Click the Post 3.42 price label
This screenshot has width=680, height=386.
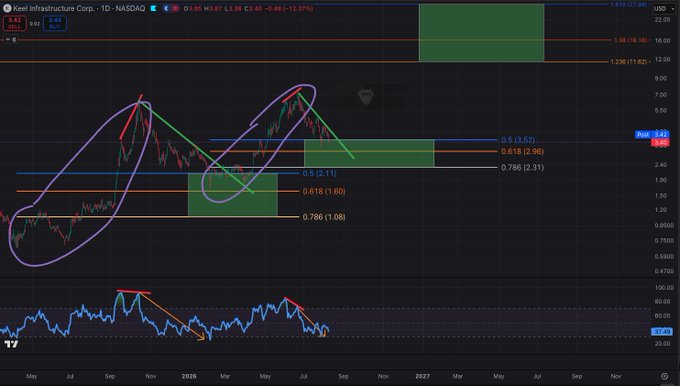(x=652, y=134)
